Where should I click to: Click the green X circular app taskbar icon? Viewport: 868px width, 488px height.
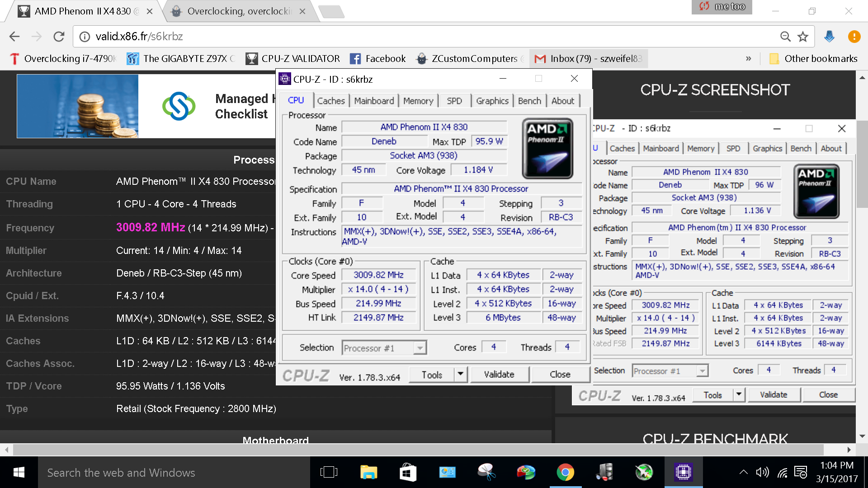point(644,473)
